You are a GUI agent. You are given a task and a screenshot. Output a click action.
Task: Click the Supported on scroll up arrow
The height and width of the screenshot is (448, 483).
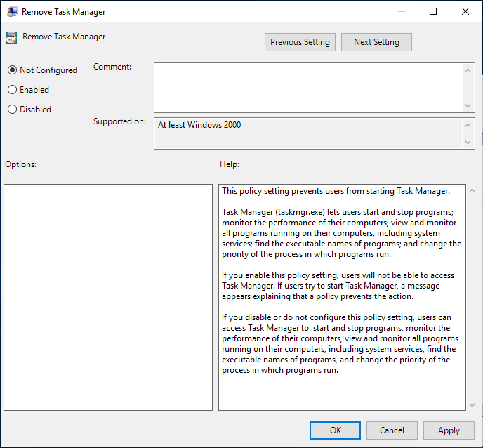(468, 125)
